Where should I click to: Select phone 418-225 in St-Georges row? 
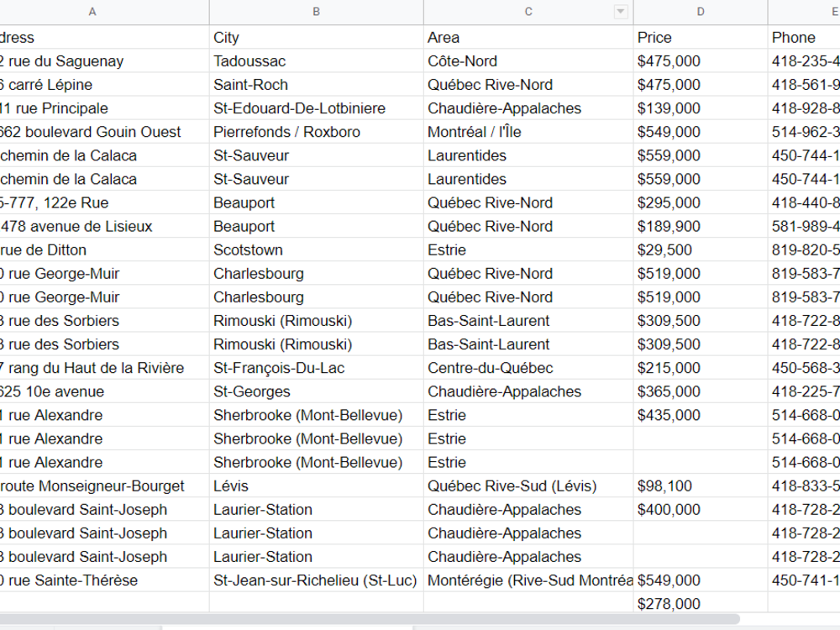(x=804, y=391)
